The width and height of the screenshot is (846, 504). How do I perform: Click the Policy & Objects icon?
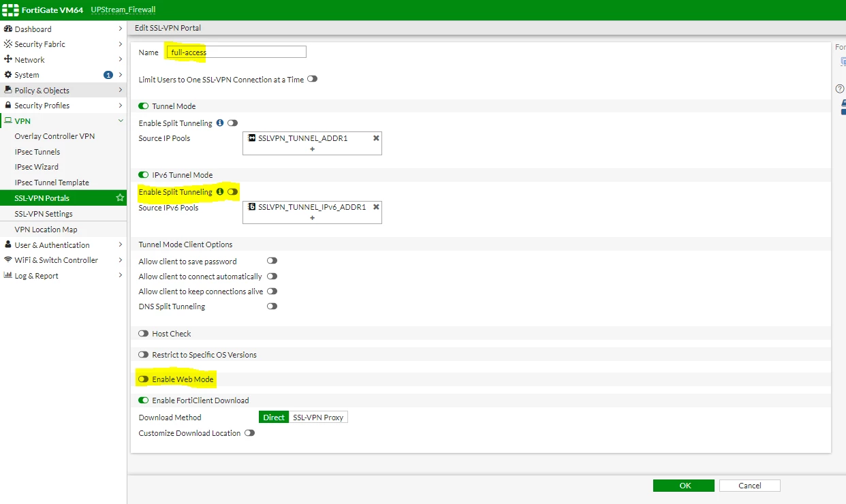[8, 90]
